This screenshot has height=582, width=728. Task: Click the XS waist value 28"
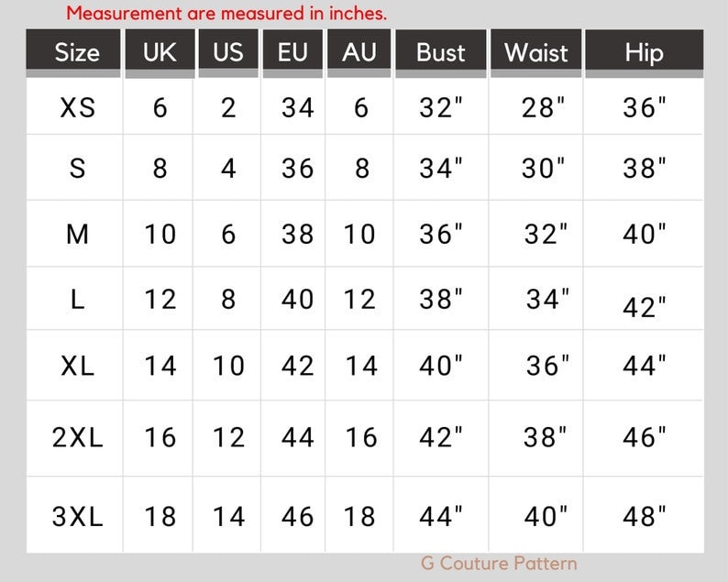point(543,107)
